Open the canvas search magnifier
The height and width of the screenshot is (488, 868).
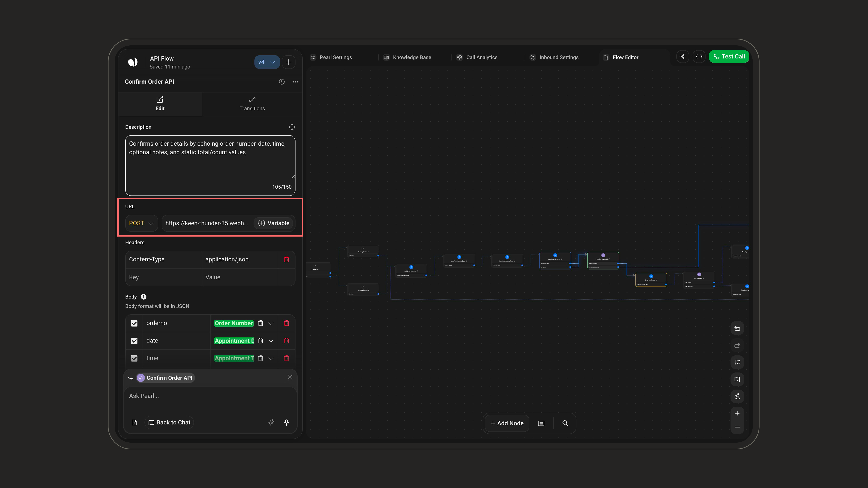point(565,423)
